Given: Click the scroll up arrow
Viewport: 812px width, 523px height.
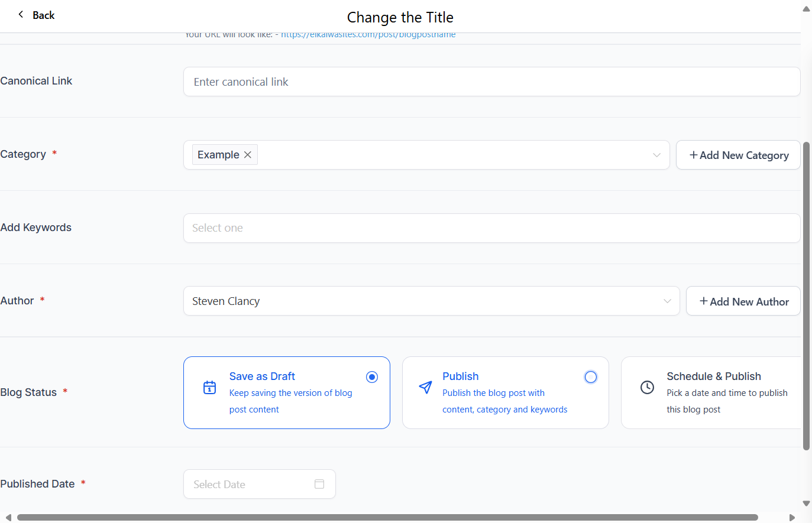Looking at the screenshot, I should pos(806,9).
